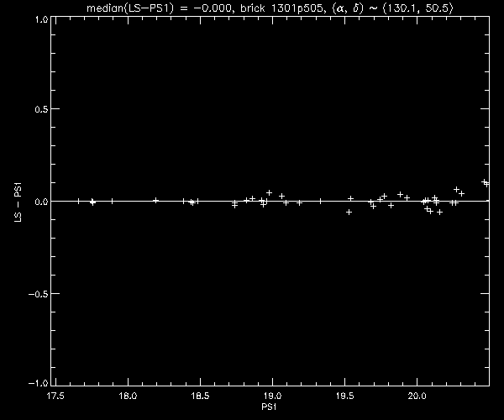Viewport: 504px width, 420px height.
Task: Click x-axis tick label 18.5
Action: click(200, 396)
